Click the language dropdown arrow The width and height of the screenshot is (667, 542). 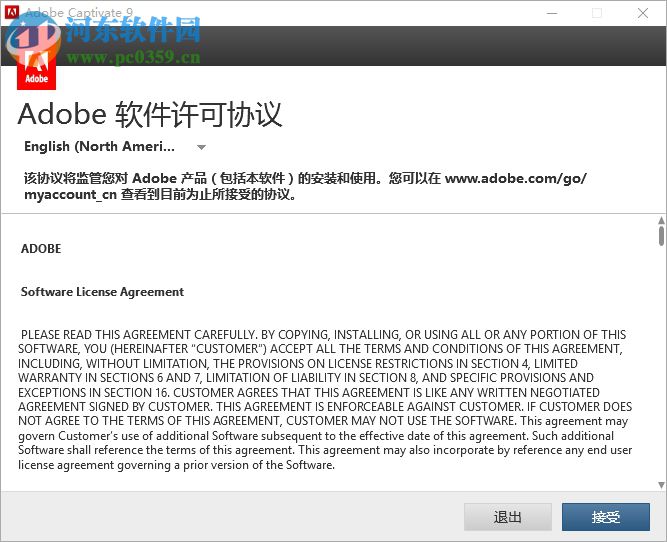click(201, 147)
